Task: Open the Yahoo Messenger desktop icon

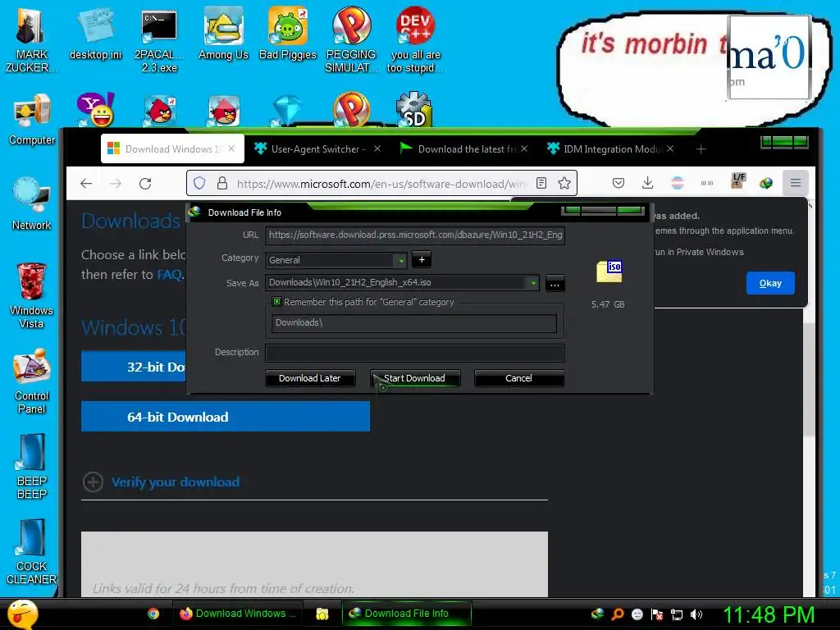Action: point(95,109)
